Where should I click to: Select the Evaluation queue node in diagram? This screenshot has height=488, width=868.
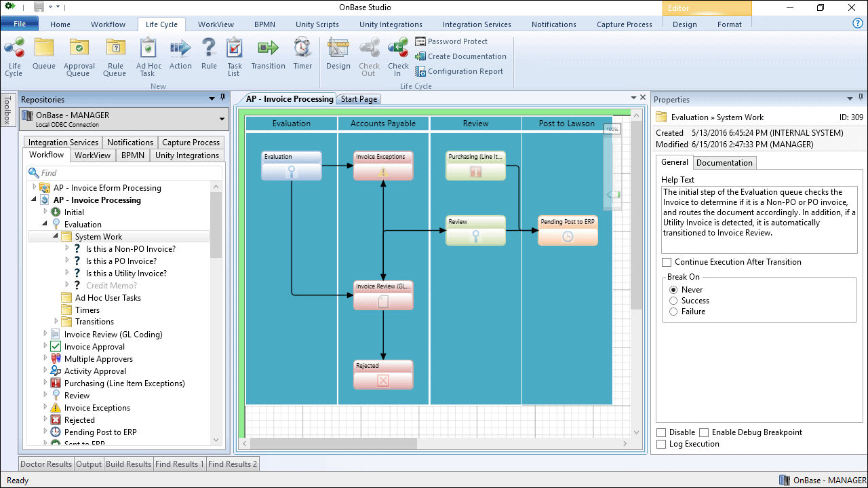coord(292,166)
